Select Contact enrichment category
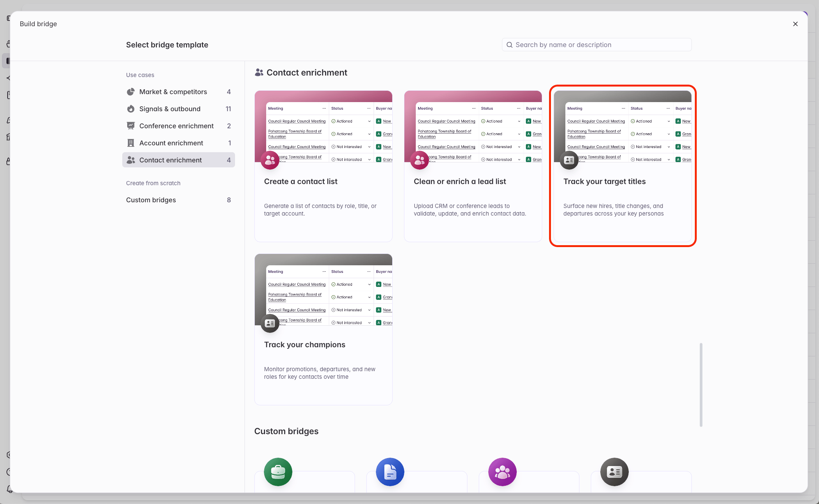Viewport: 819px width, 504px height. point(178,160)
